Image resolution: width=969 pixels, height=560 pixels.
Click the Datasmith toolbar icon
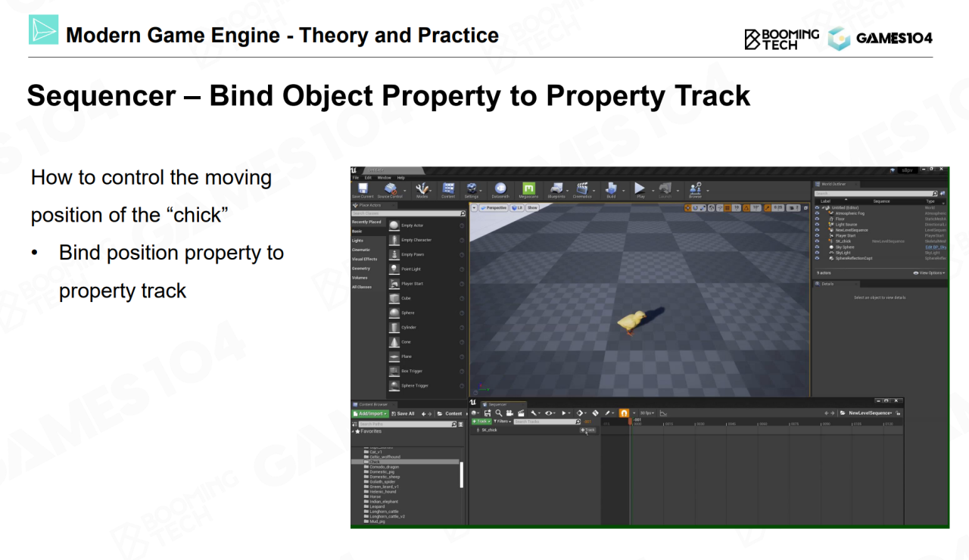pyautogui.click(x=500, y=189)
